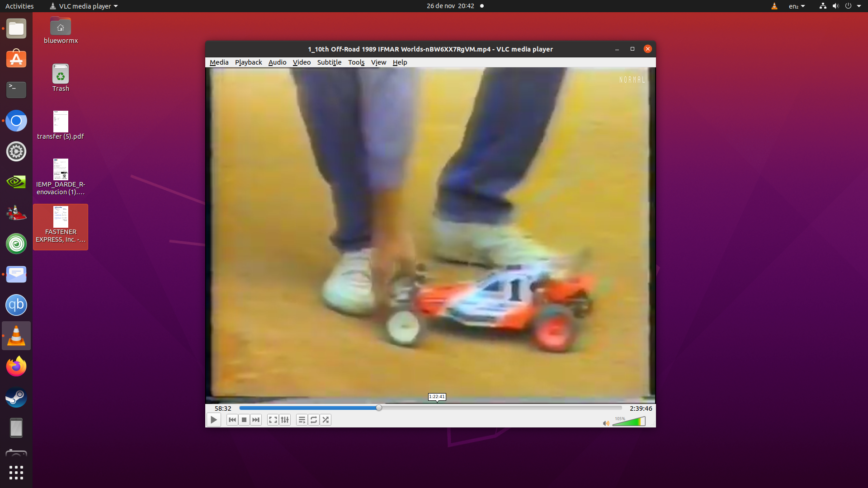Open the removable device icon in dock
Image resolution: width=868 pixels, height=488 pixels.
pyautogui.click(x=16, y=428)
